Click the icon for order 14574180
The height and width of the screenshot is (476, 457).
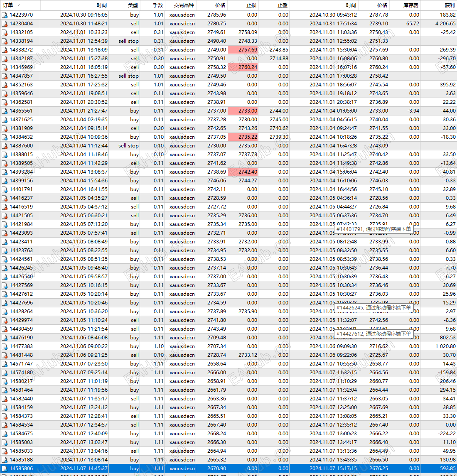(4, 373)
